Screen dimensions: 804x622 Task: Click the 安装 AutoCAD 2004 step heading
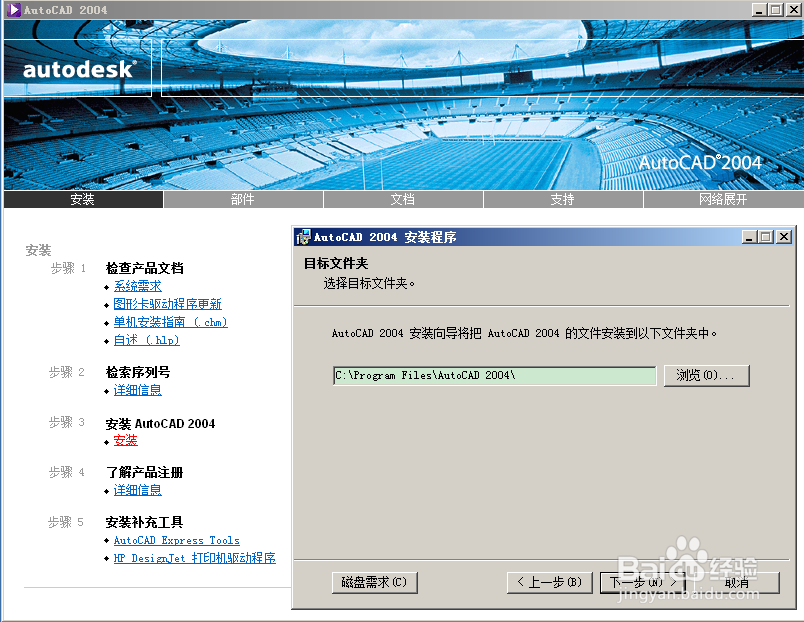tap(160, 424)
